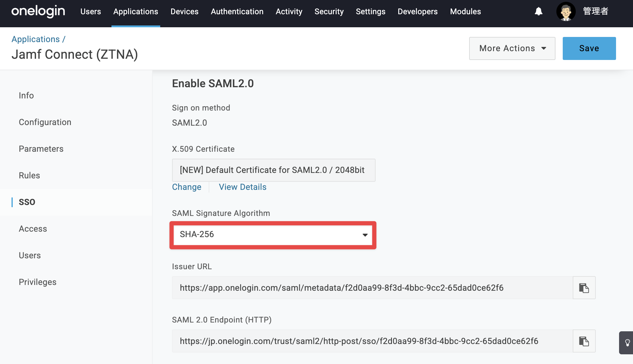This screenshot has height=364, width=633.
Task: Open the Users menu in the top navigation
Action: [91, 12]
